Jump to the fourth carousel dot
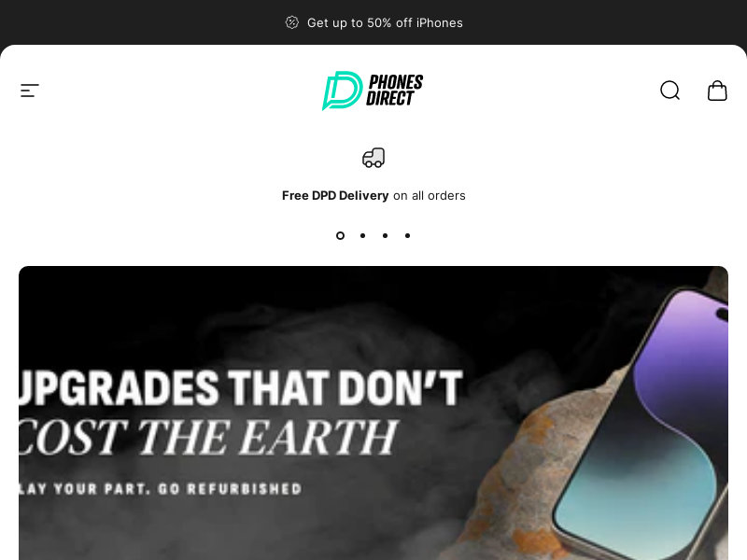 (x=407, y=236)
